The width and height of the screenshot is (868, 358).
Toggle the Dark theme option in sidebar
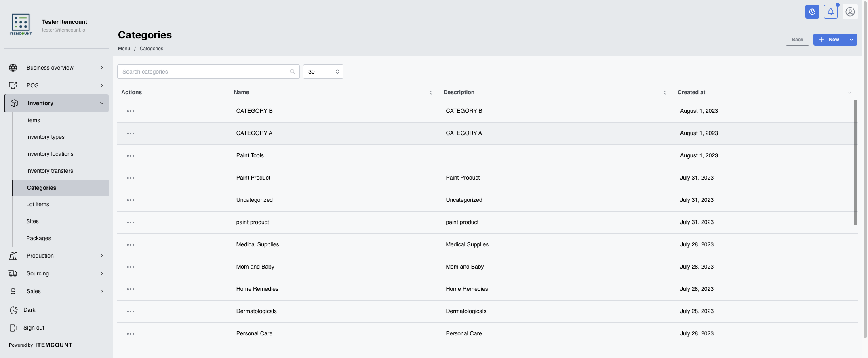[56, 310]
